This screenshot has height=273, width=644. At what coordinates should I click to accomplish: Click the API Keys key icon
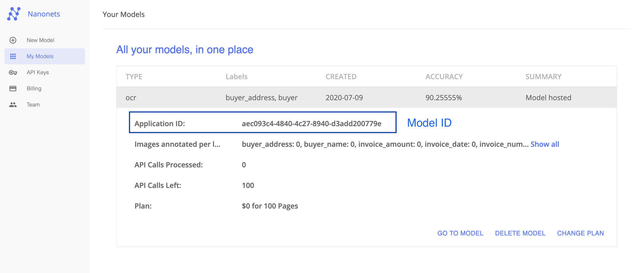coord(13,73)
